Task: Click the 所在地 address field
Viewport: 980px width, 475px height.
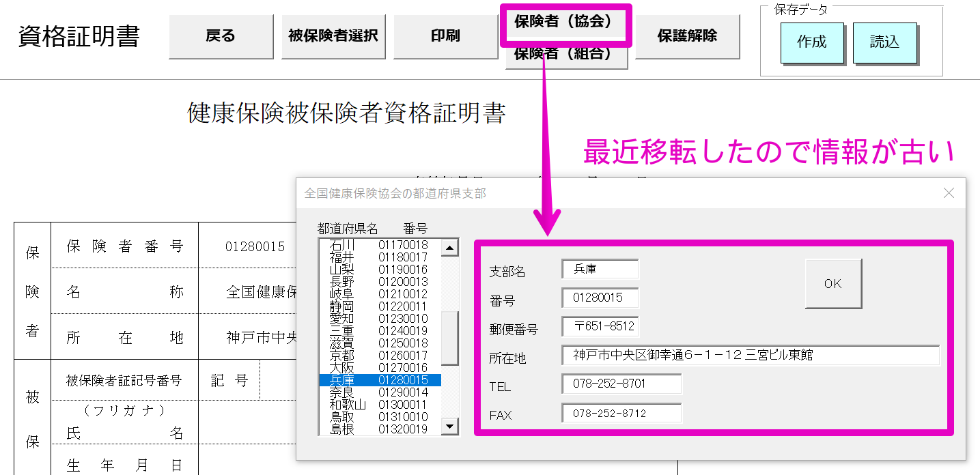Action: (x=751, y=355)
